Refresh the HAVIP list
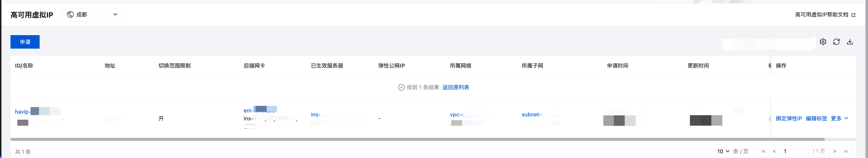Screen dimensions: 868x158 [836, 42]
